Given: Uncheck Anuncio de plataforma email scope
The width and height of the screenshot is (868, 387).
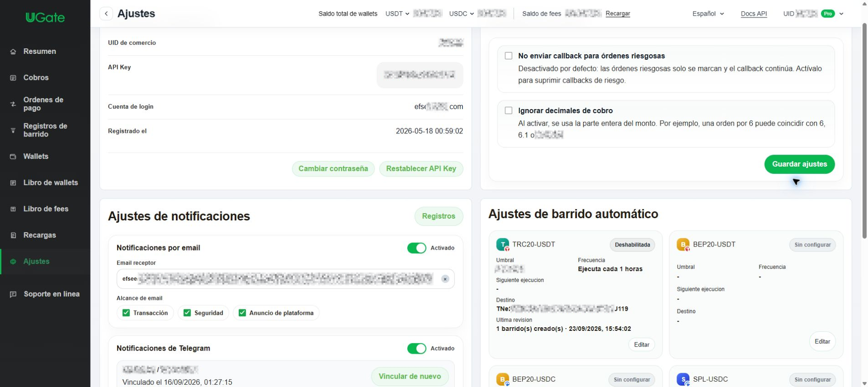Looking at the screenshot, I should tap(242, 313).
